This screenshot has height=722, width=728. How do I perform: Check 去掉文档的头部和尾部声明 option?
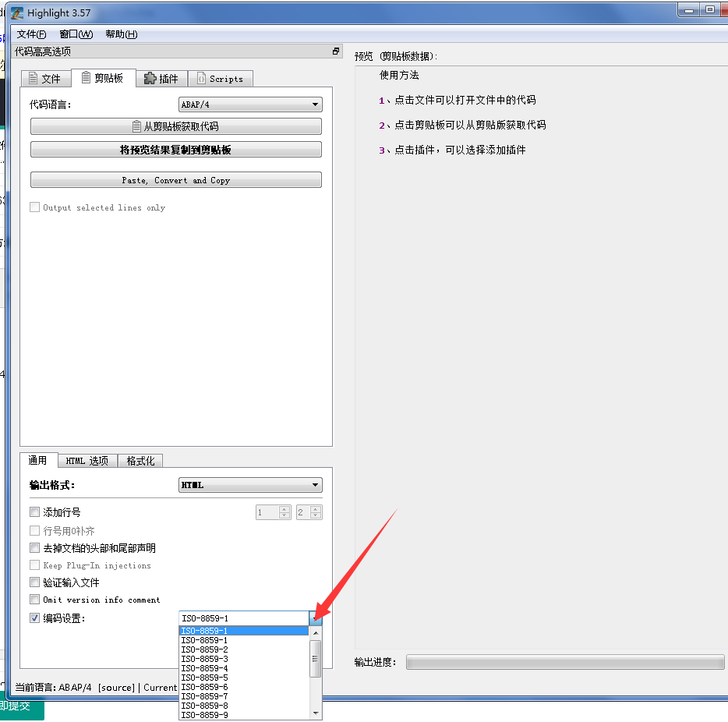[34, 548]
